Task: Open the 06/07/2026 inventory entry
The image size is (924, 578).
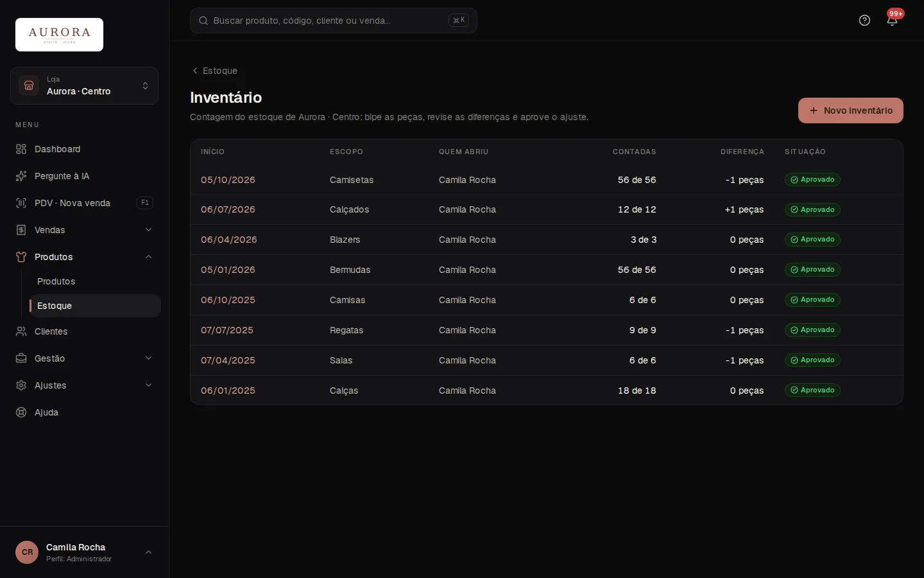Action: (x=228, y=209)
